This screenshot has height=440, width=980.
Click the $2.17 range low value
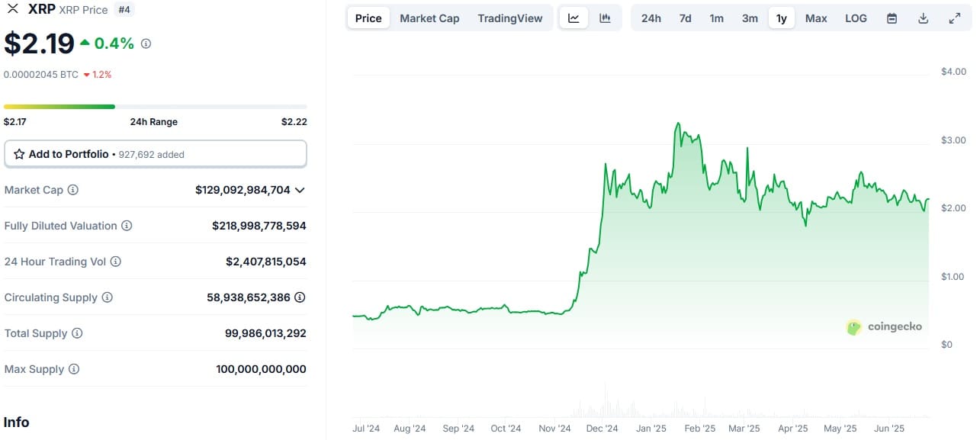tap(15, 122)
